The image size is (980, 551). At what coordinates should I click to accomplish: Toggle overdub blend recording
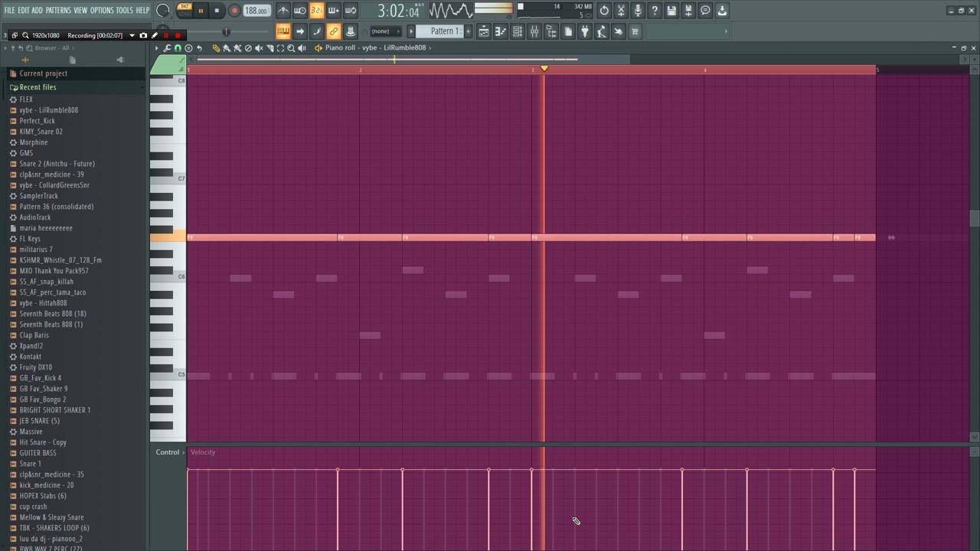point(334,11)
